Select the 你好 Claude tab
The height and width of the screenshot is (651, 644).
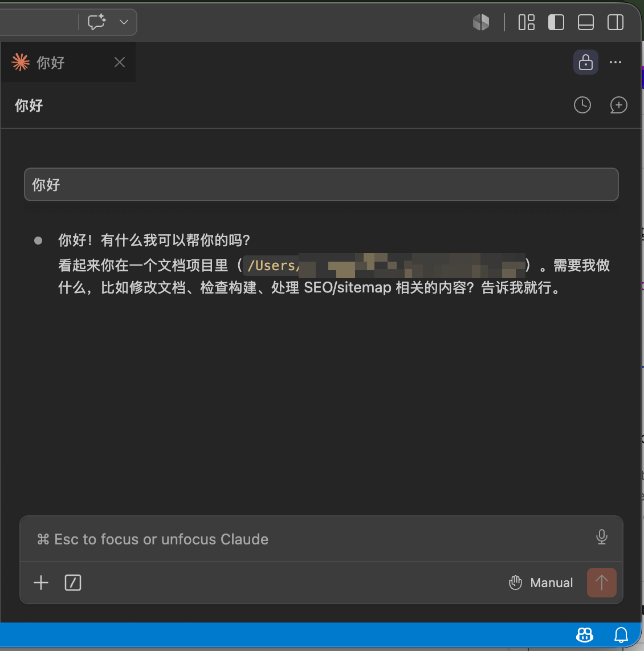(x=68, y=62)
